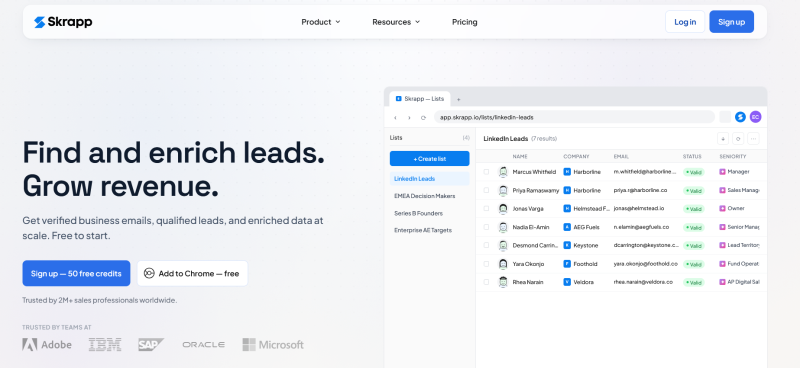Click the email rhea.narain@veldora.co

click(x=643, y=282)
